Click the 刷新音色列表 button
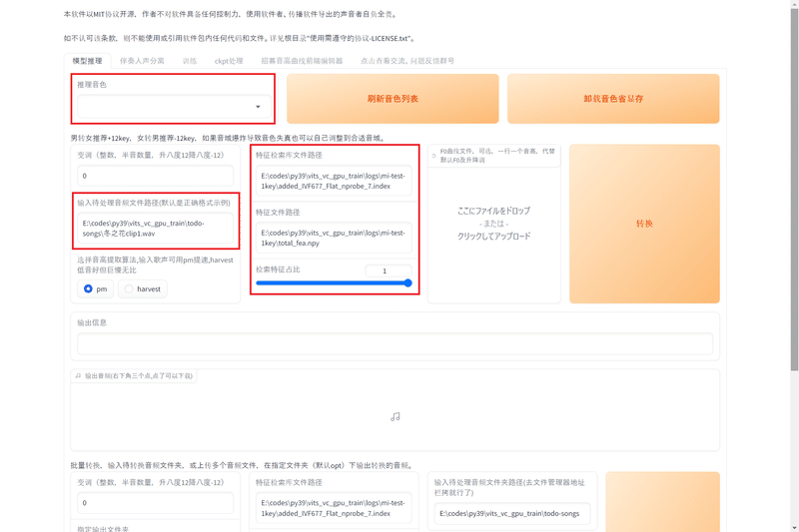 click(393, 99)
